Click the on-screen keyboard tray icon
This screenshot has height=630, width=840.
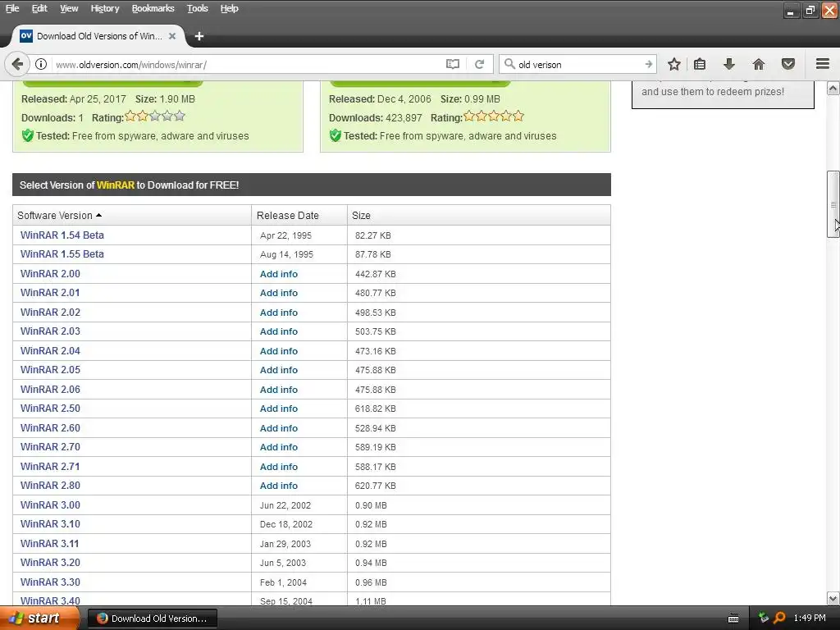point(733,619)
